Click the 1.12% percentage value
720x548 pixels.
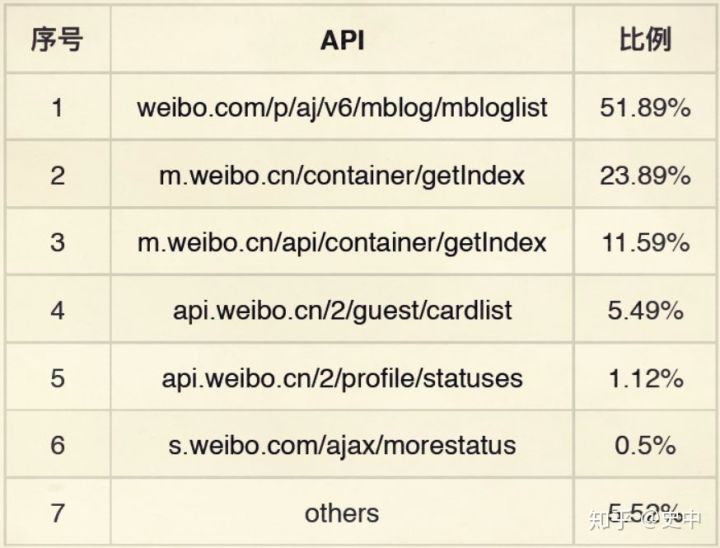(645, 378)
